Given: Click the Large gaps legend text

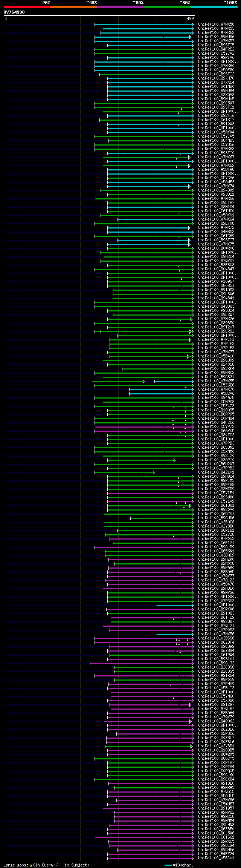Looking at the screenshot, I should (x=46, y=865).
